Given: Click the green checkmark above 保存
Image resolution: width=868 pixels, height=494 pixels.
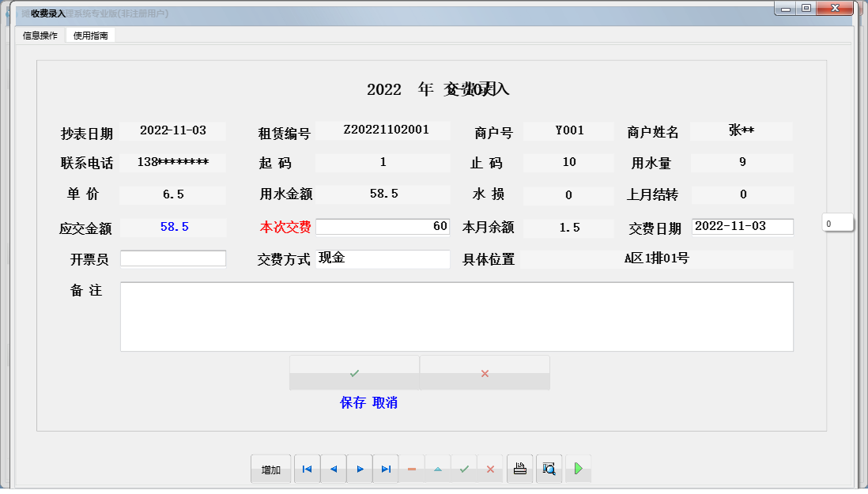Looking at the screenshot, I should pos(354,371).
